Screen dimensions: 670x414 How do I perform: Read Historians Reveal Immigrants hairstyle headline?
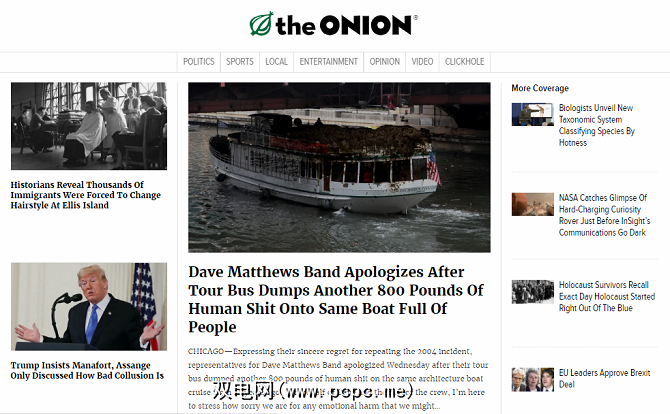pyautogui.click(x=85, y=195)
